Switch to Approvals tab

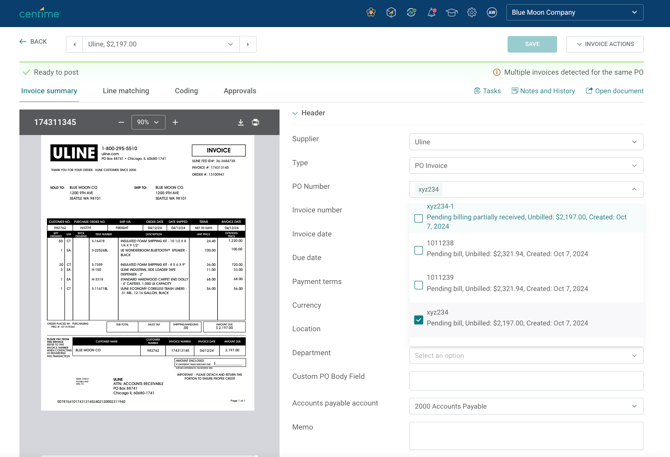[x=240, y=91]
